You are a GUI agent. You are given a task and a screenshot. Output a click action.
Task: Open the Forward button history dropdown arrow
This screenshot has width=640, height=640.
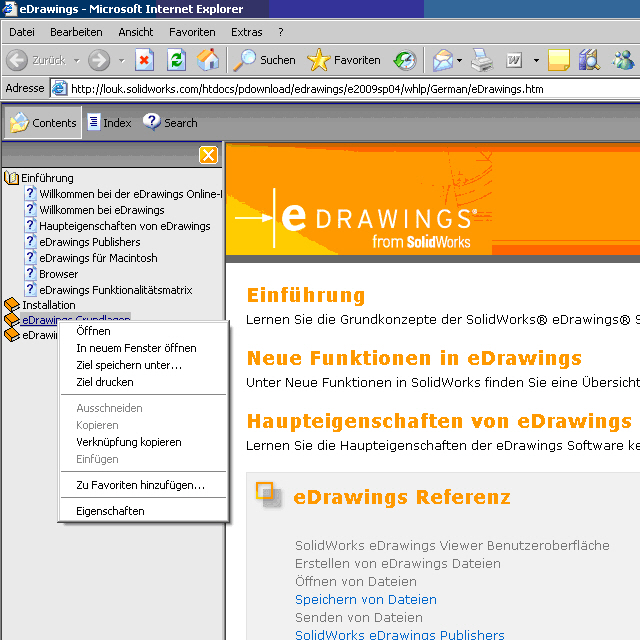[122, 61]
